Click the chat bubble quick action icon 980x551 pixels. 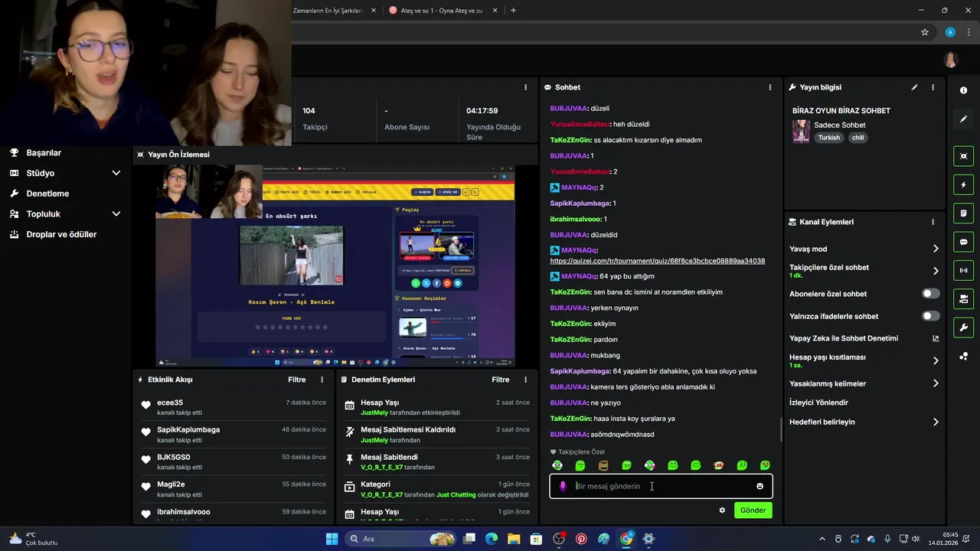coord(963,242)
